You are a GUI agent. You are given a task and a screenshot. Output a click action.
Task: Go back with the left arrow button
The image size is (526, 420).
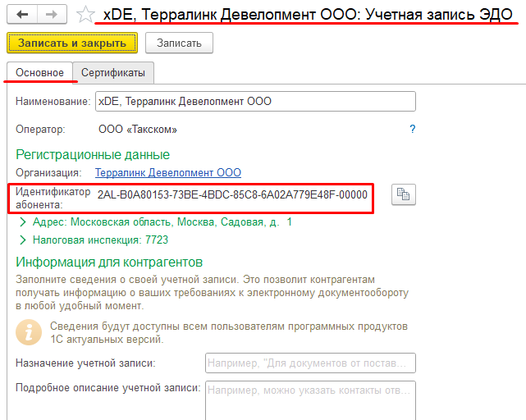22,14
